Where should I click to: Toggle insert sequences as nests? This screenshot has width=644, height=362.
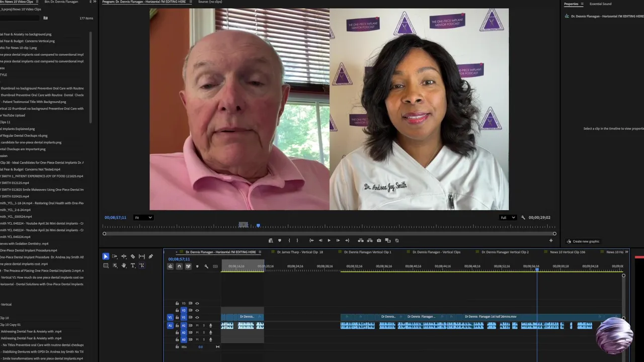pyautogui.click(x=170, y=266)
